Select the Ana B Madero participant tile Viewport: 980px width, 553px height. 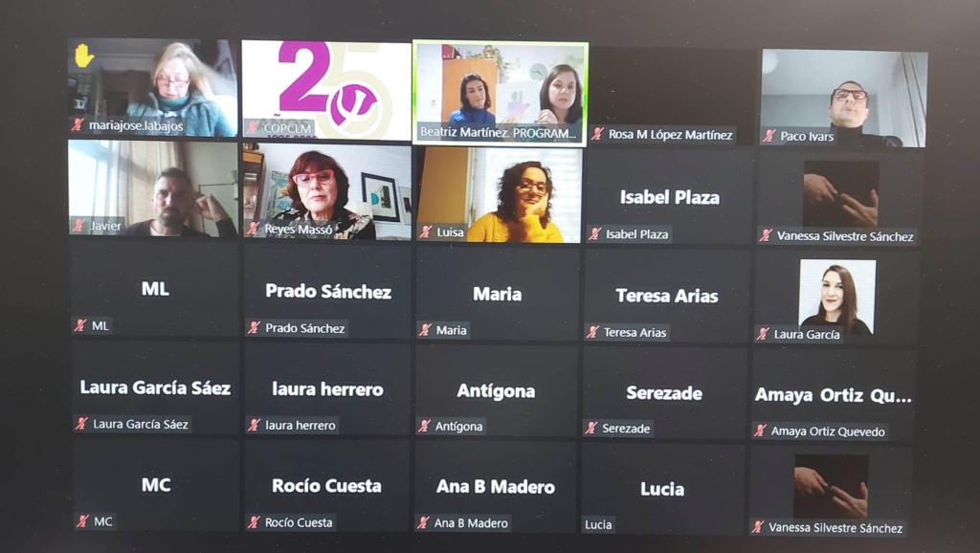pos(496,487)
